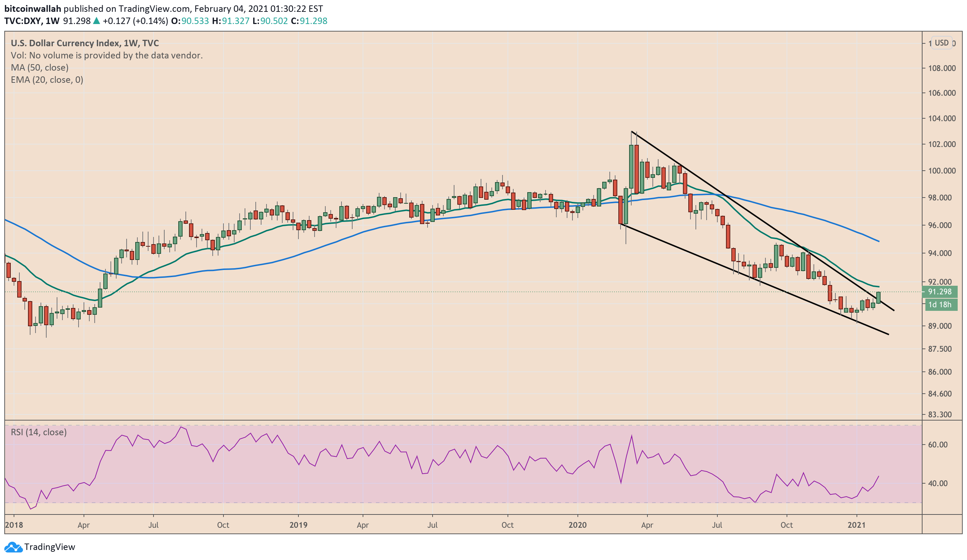Click the 1d 18h countdown label

(x=941, y=305)
